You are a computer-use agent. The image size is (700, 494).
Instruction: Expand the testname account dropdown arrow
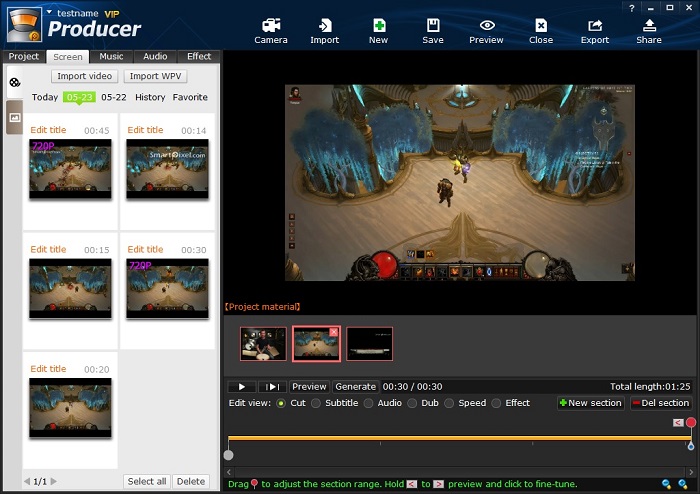click(x=49, y=12)
